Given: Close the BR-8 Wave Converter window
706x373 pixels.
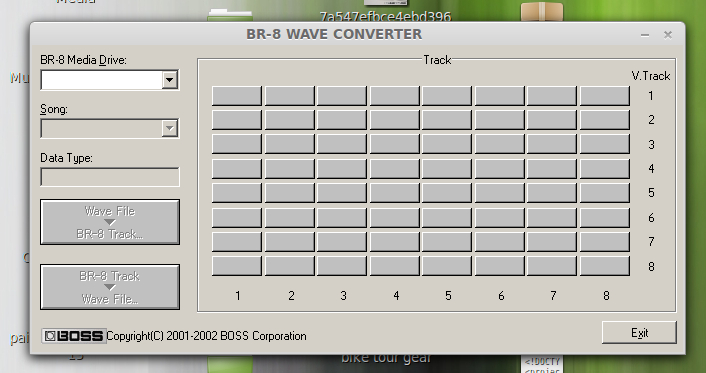Looking at the screenshot, I should pos(668,35).
